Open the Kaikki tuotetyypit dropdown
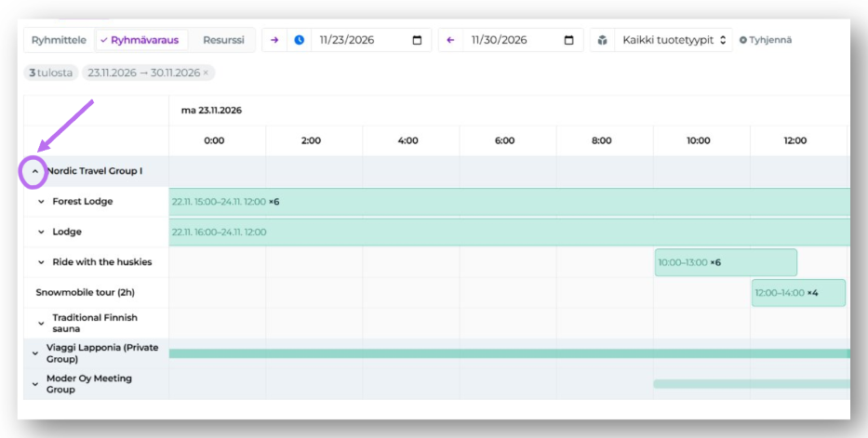The width and height of the screenshot is (868, 438). tap(674, 40)
